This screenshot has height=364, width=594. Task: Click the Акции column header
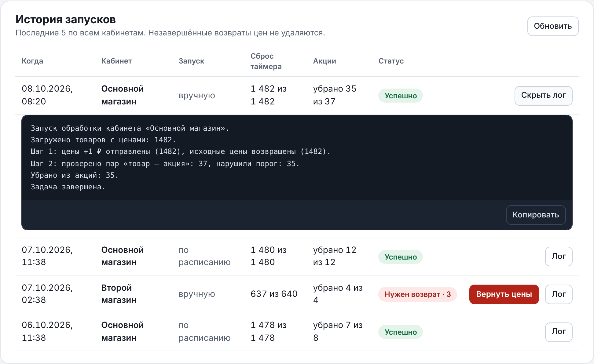point(324,61)
